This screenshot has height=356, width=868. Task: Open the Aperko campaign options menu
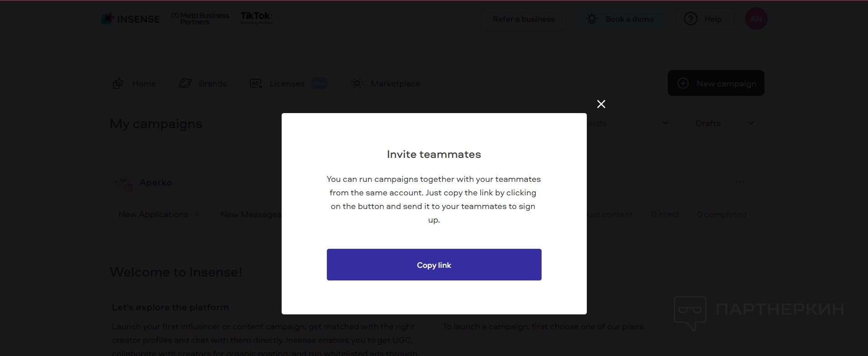pos(740,182)
